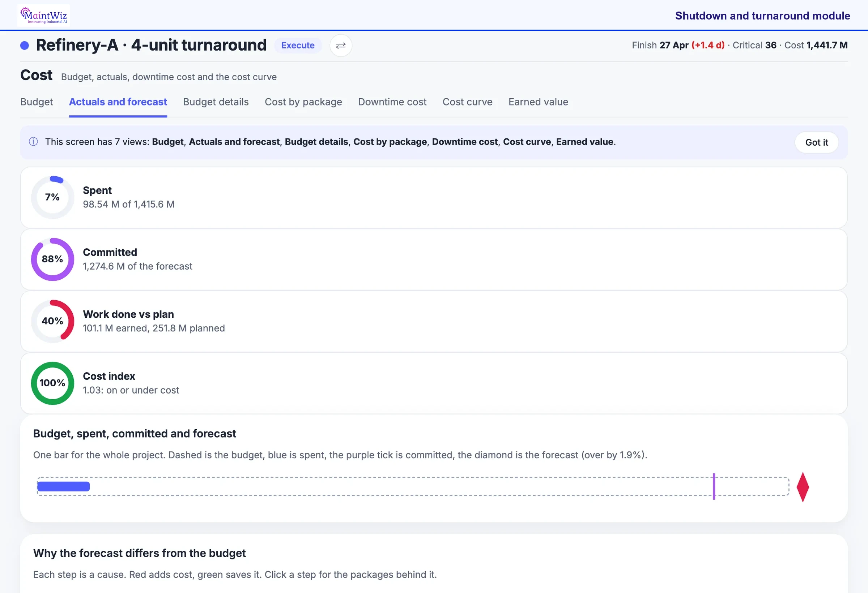Click Budget, spent, committed and forecast heading

[x=135, y=434]
